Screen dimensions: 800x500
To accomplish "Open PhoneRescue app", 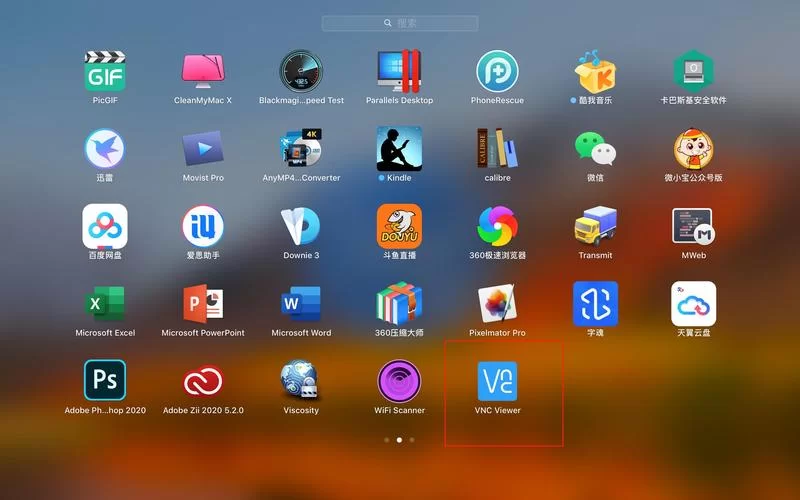I will pyautogui.click(x=497, y=71).
